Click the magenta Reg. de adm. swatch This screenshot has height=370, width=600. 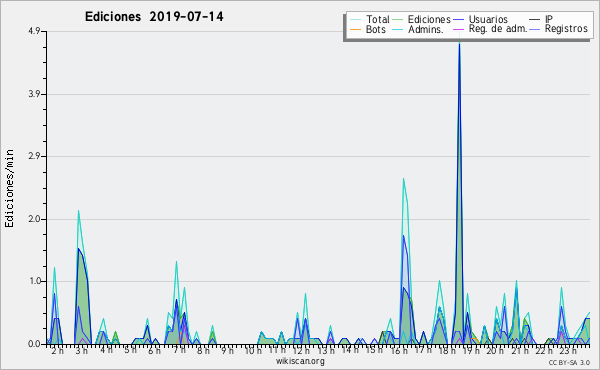pos(459,29)
